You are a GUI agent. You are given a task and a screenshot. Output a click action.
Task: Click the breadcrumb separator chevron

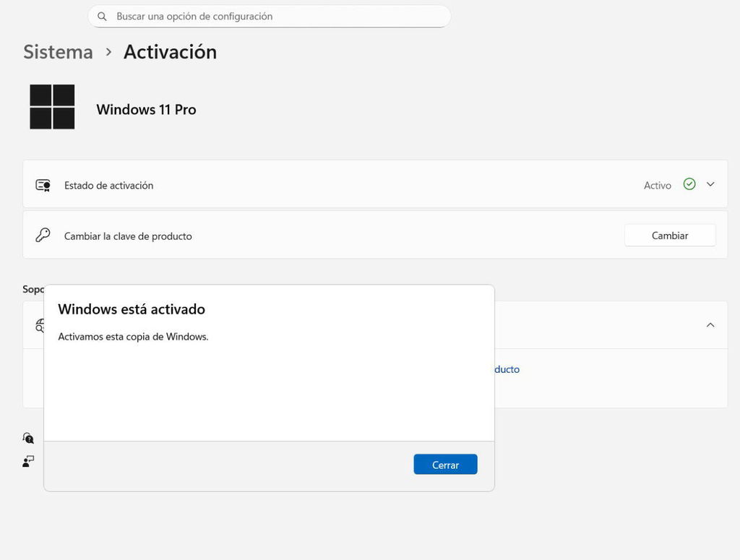click(x=108, y=52)
